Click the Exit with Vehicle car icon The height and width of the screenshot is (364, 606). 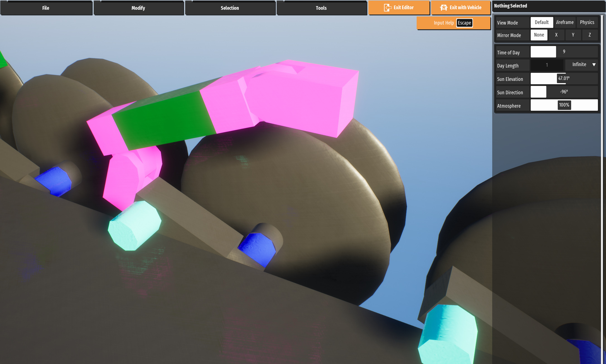pos(443,8)
